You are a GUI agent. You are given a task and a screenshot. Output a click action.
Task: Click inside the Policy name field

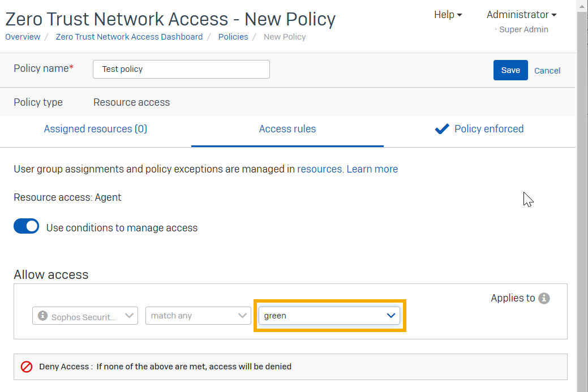tap(181, 69)
